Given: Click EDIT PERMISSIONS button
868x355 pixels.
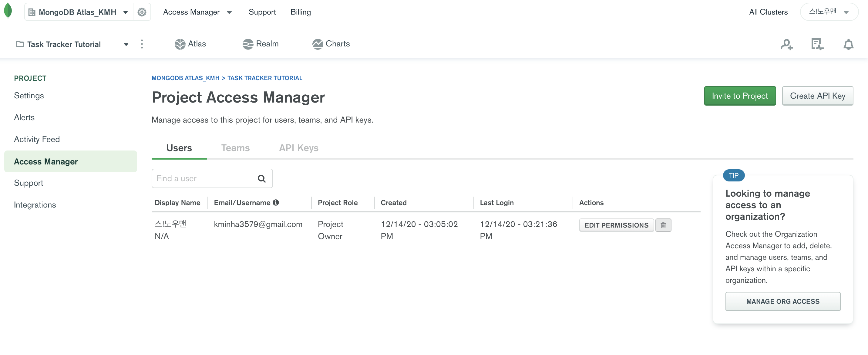Looking at the screenshot, I should (616, 225).
